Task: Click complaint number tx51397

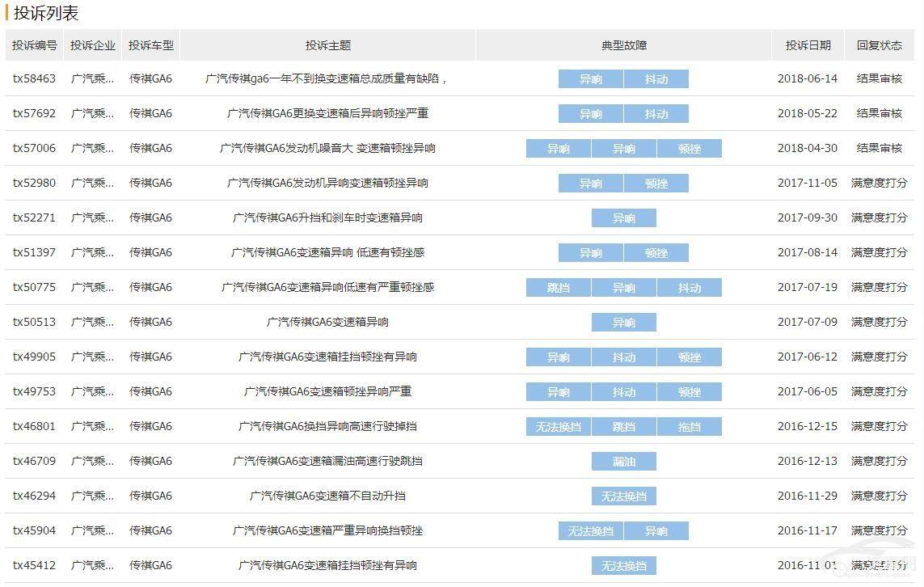Action: (x=34, y=252)
